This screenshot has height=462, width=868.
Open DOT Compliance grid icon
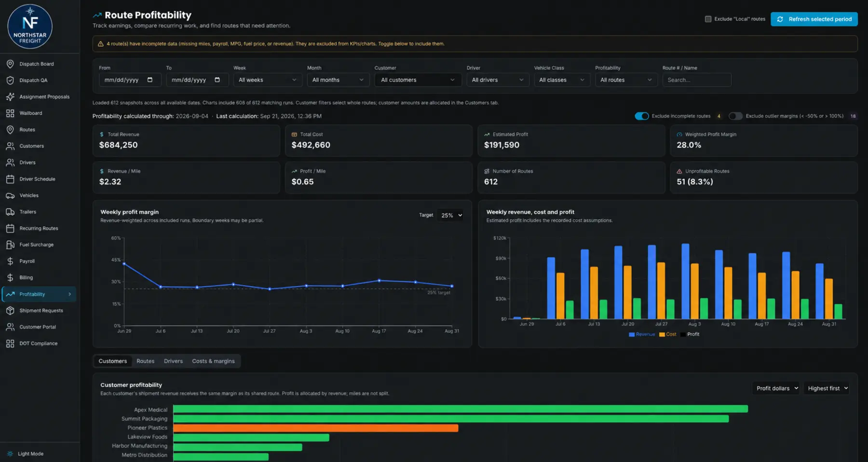click(10, 343)
